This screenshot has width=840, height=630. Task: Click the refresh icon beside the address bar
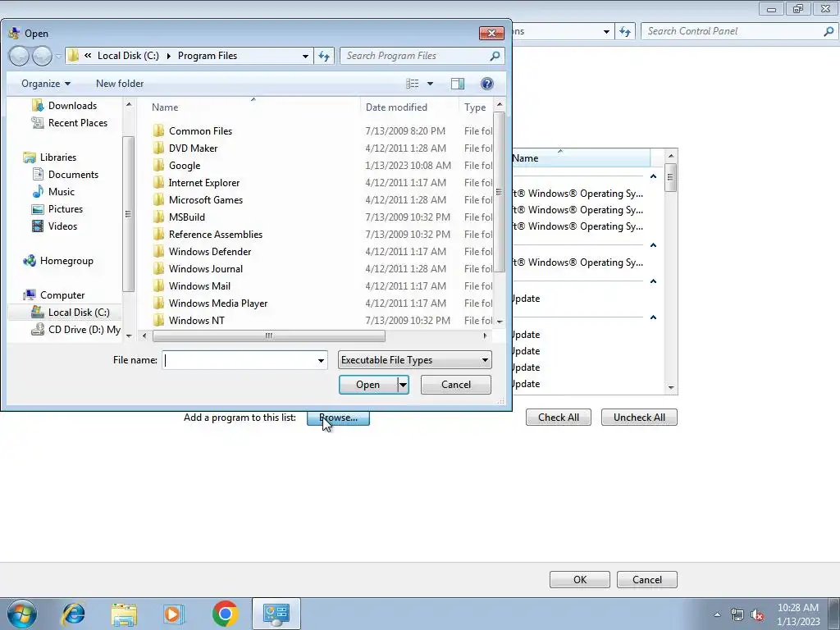pos(324,56)
